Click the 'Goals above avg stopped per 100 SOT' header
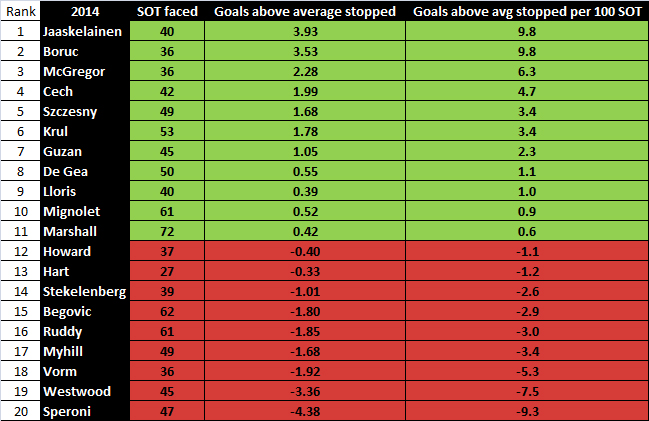 [521, 11]
